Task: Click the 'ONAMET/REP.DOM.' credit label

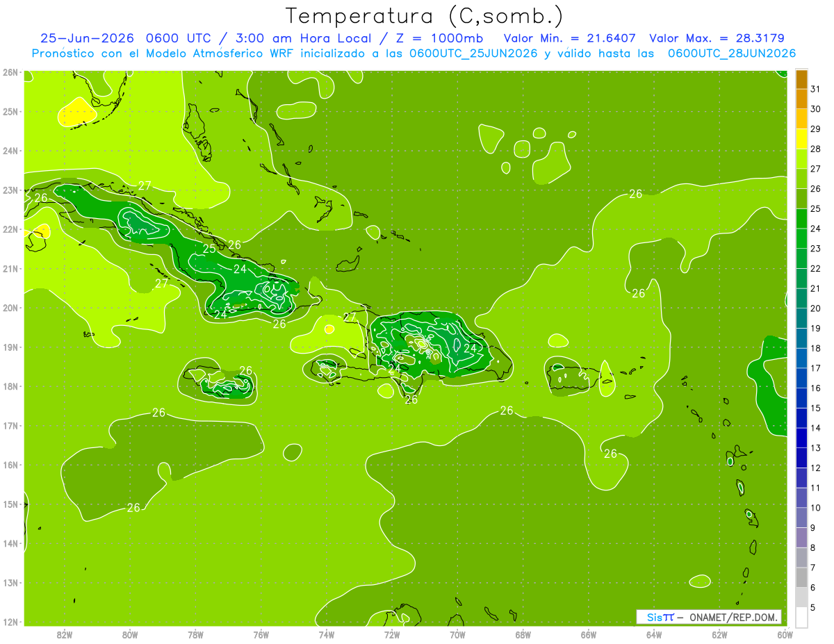Action: pyautogui.click(x=735, y=617)
